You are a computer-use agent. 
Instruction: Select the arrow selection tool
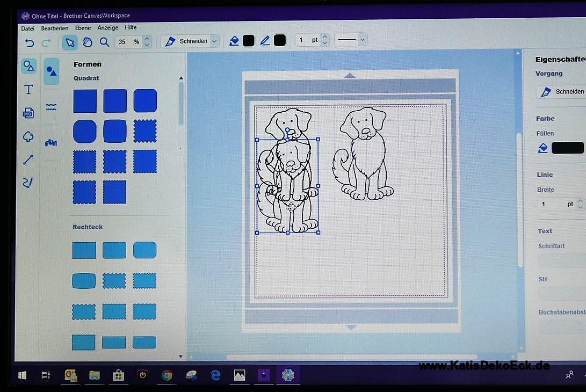point(69,42)
